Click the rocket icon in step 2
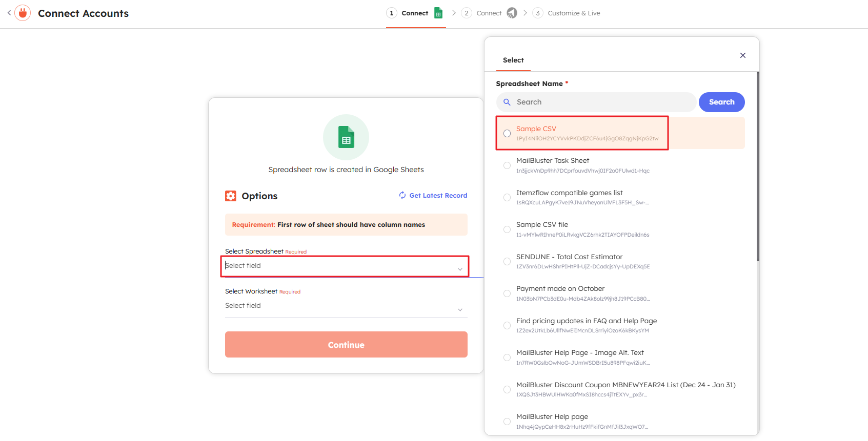This screenshot has height=441, width=868. (x=512, y=13)
